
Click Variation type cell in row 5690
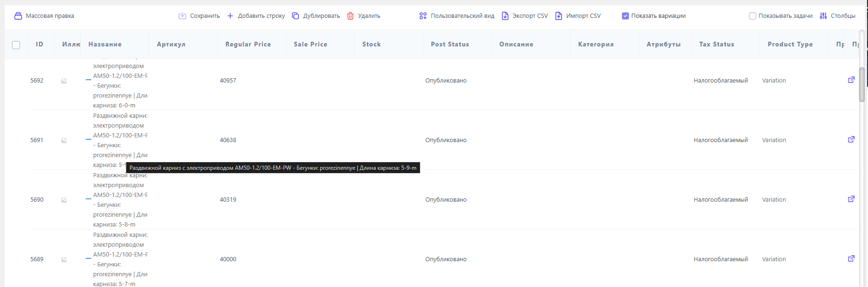[774, 200]
